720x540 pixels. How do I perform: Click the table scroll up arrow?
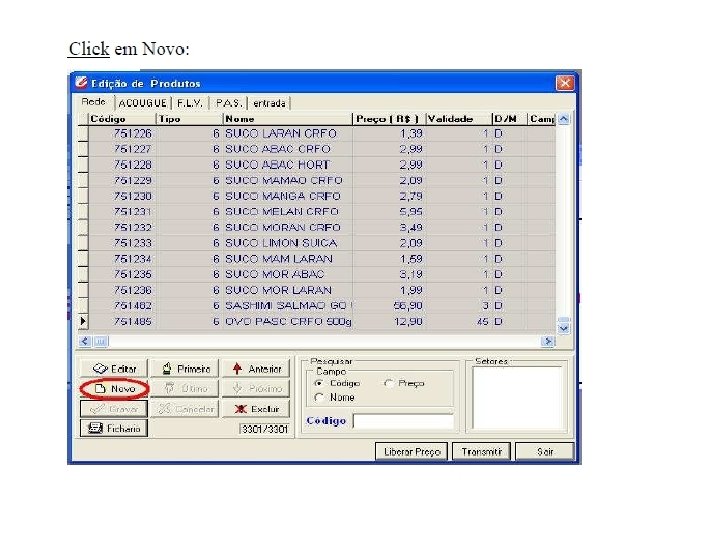(x=564, y=119)
